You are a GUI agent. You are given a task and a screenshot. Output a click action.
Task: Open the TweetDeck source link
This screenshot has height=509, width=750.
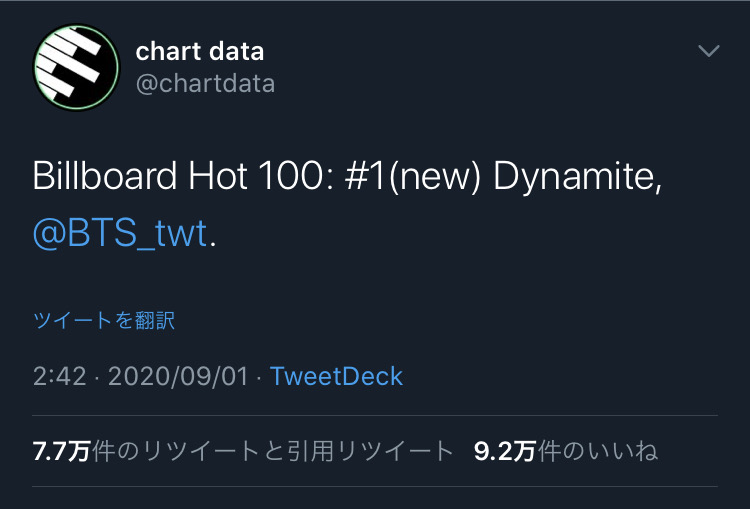coord(336,376)
